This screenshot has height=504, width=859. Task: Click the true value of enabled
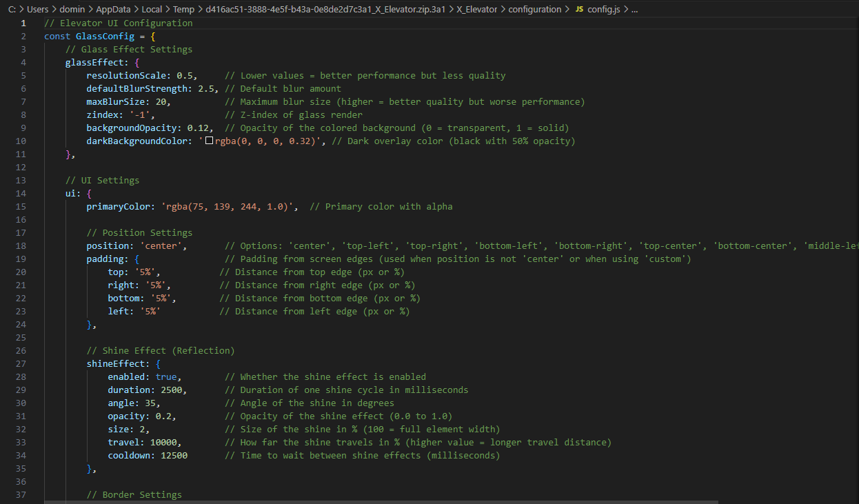click(x=166, y=377)
